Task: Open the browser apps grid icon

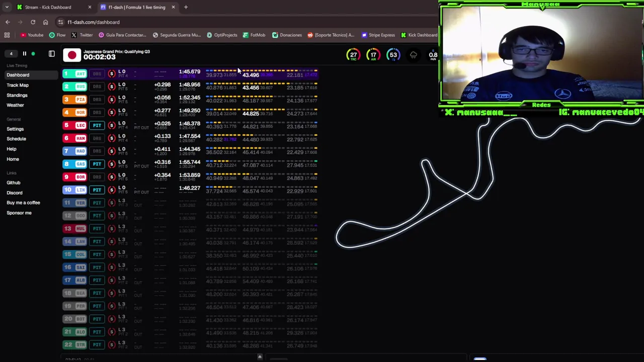Action: (x=7, y=35)
